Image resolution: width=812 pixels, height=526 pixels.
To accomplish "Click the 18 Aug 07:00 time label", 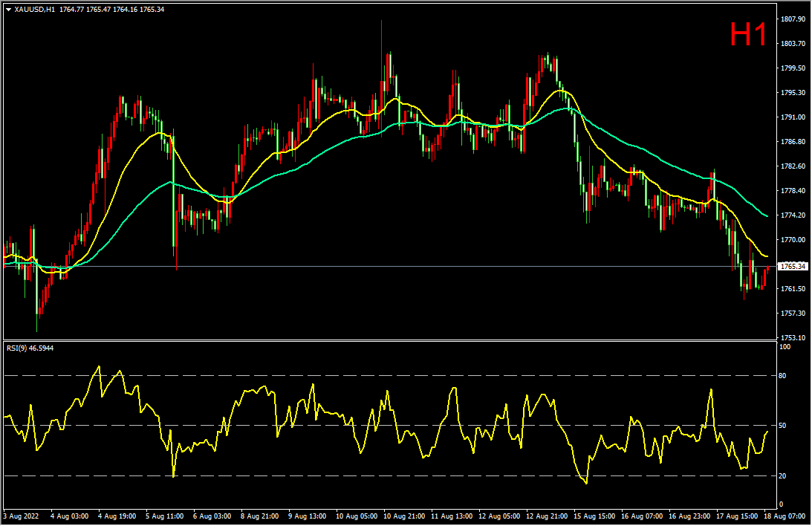I will pos(785,516).
